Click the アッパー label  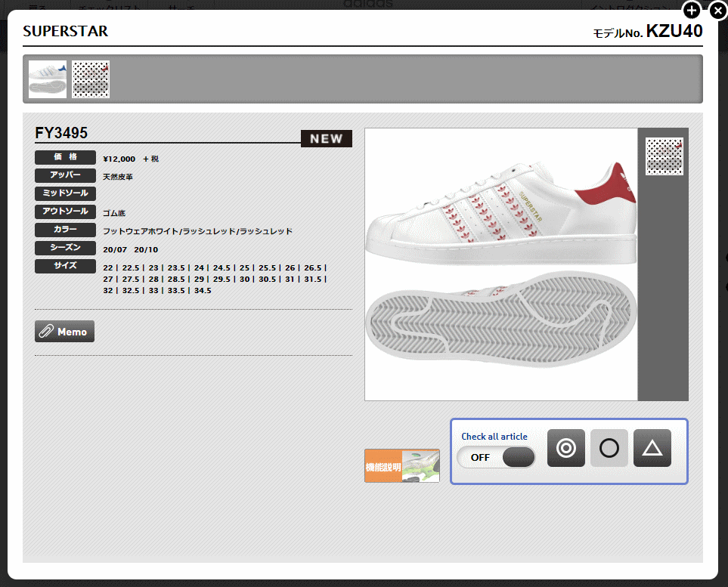coord(66,175)
